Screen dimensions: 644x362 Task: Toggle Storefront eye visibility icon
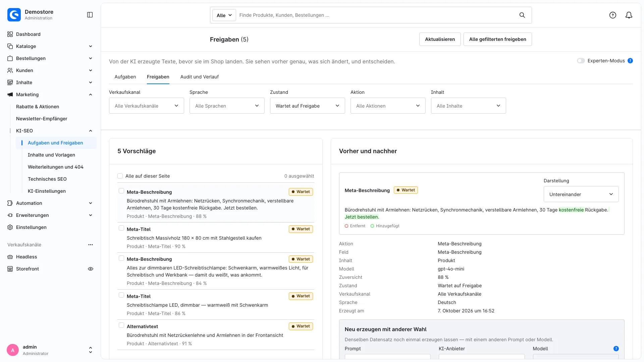[x=91, y=269]
